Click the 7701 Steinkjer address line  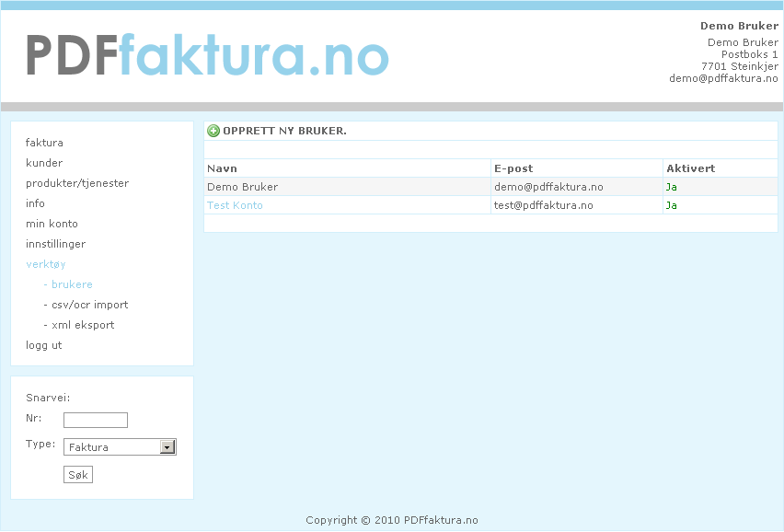[740, 66]
